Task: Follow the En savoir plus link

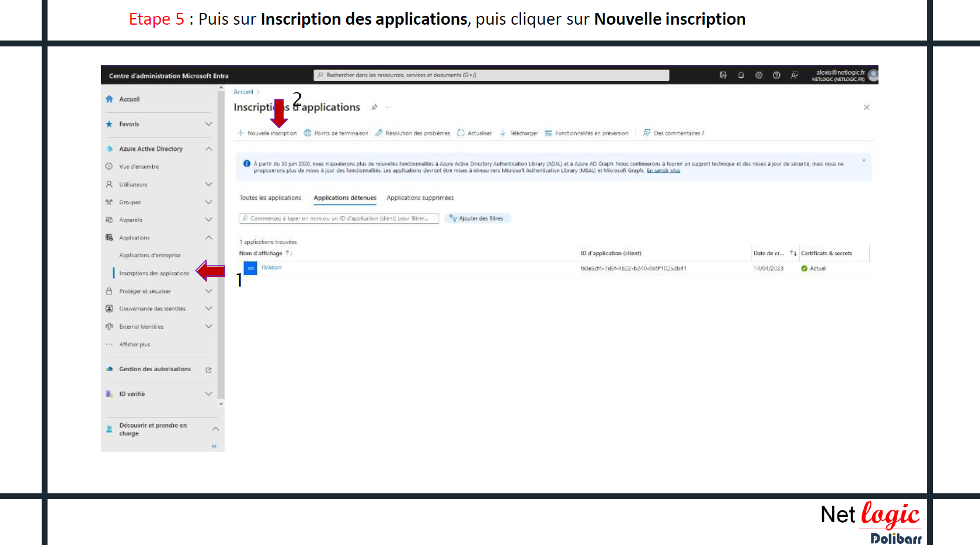Action: click(x=663, y=171)
